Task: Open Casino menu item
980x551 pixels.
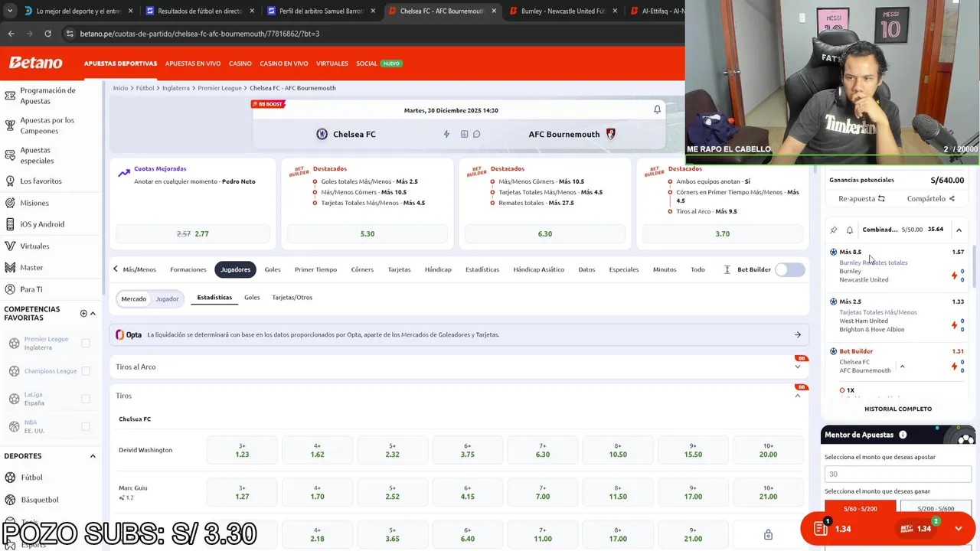Action: tap(240, 64)
